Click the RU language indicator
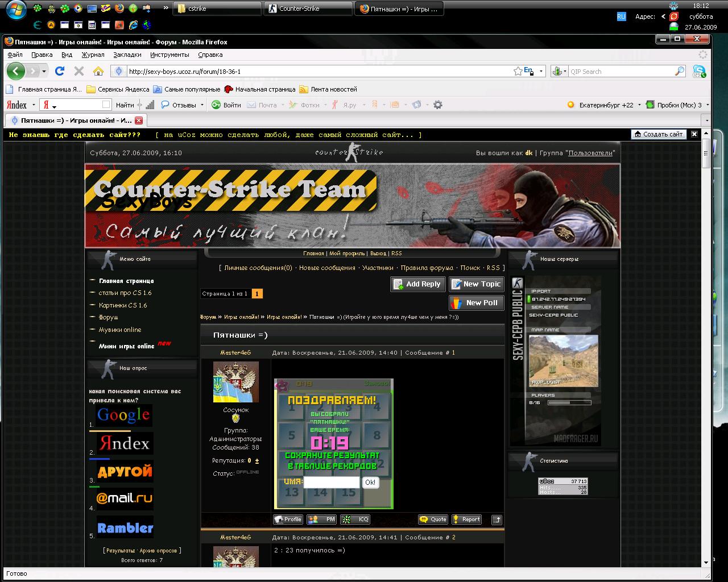The height and width of the screenshot is (582, 728). coord(621,16)
